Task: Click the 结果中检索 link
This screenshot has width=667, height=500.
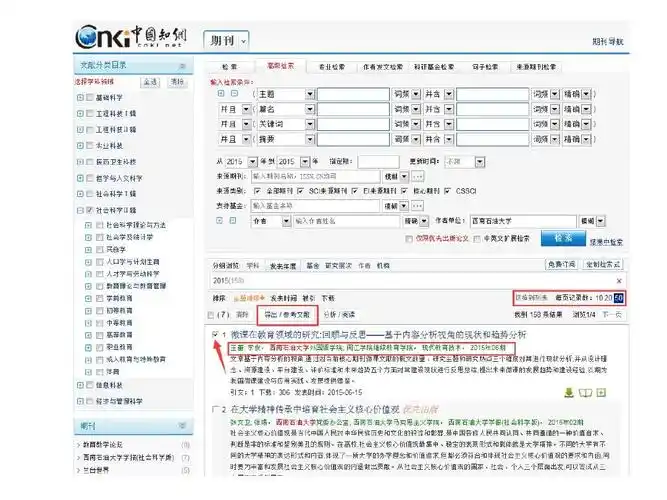Action: 606,242
